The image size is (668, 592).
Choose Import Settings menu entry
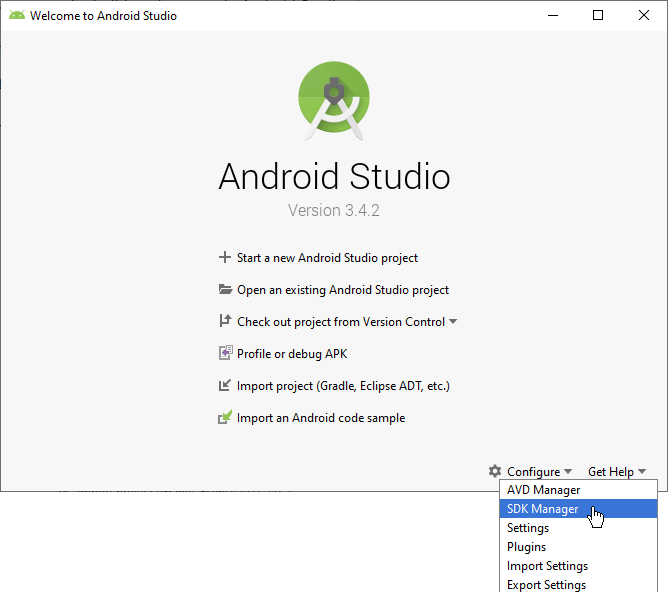click(x=547, y=566)
